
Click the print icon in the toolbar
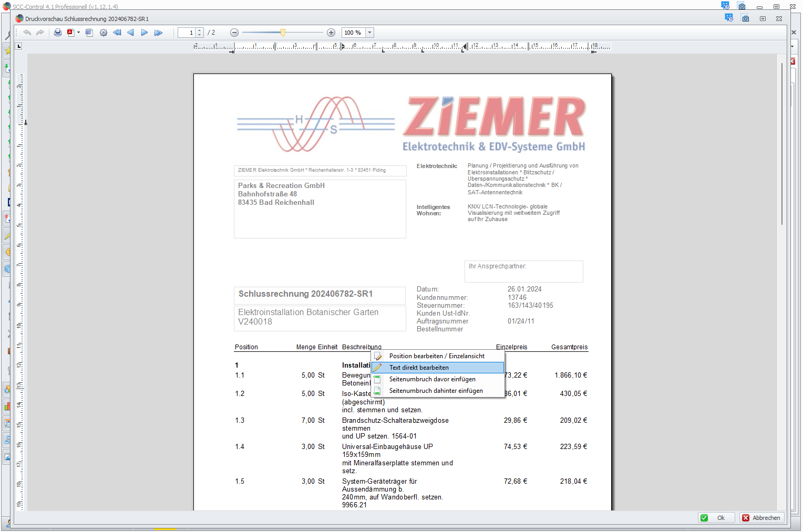tap(58, 33)
